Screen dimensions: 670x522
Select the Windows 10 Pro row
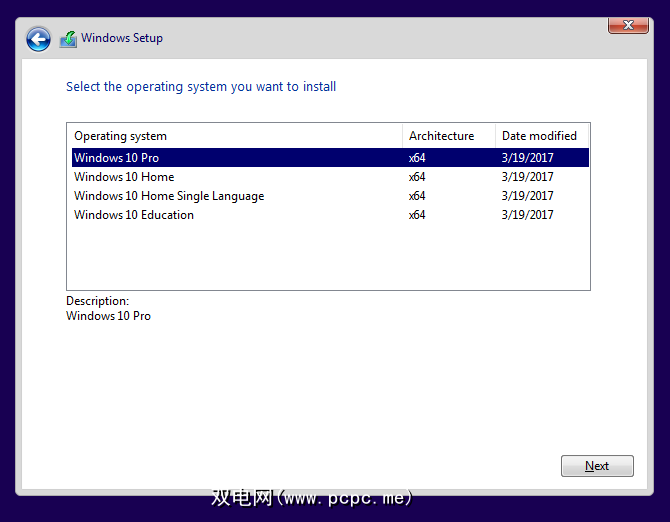click(330, 158)
